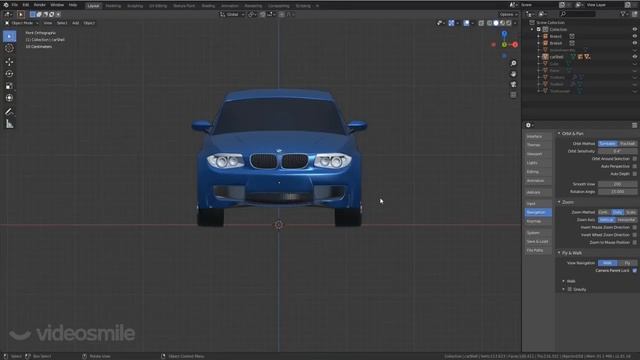Viewport: 640px width, 360px height.
Task: Open the Navigation preferences section
Action: click(538, 212)
